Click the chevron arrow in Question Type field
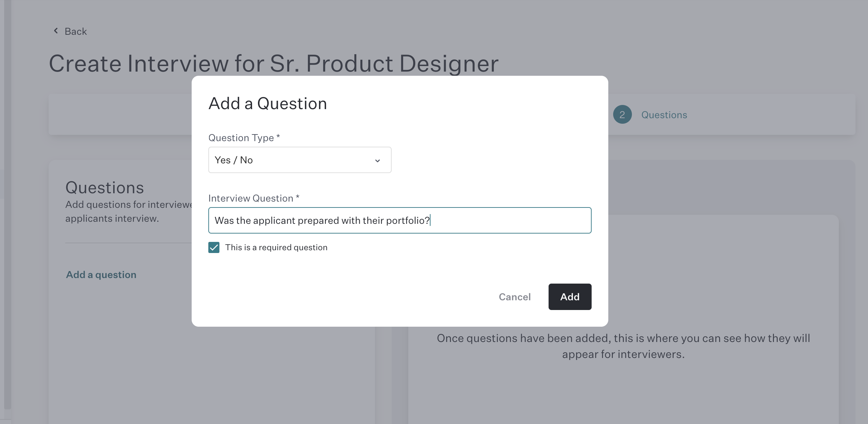This screenshot has width=868, height=424. click(377, 161)
